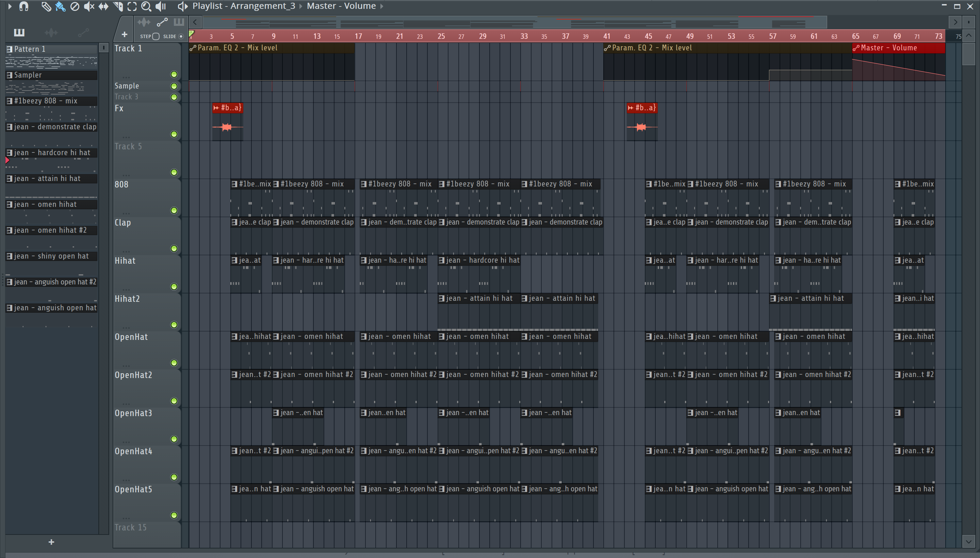
Task: Expand arrow after Arrangement_3 breadcrumb
Action: 301,6
